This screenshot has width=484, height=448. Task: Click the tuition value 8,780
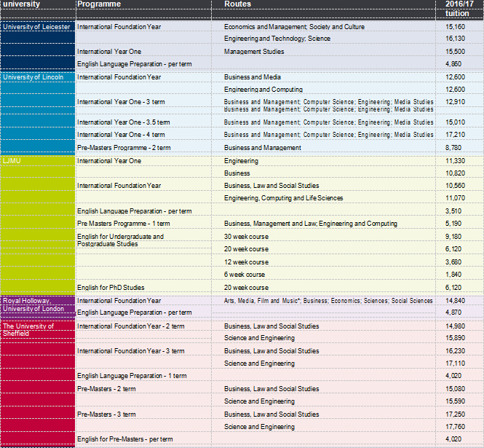click(453, 148)
